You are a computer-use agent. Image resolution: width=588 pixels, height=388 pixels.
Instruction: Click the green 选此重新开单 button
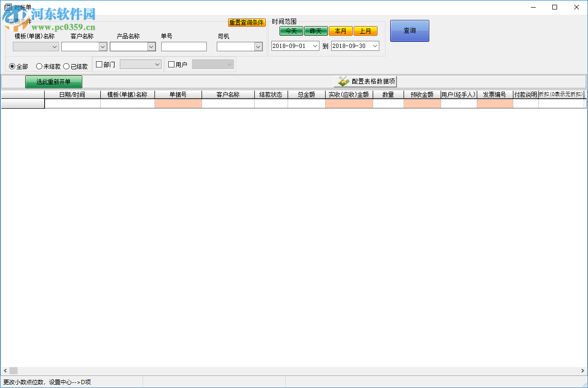coord(53,82)
